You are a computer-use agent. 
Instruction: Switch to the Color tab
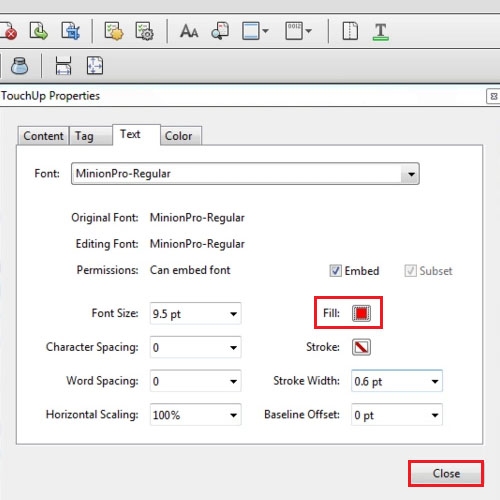click(x=180, y=136)
